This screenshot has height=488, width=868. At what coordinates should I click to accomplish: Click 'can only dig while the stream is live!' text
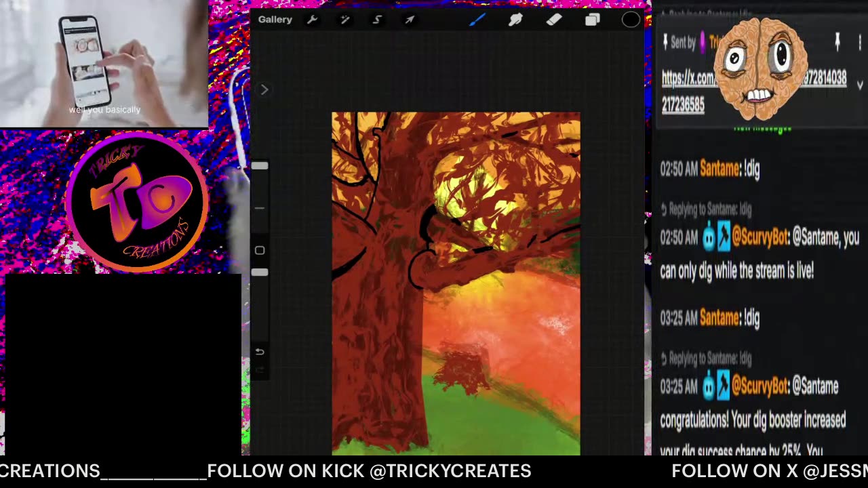point(736,271)
